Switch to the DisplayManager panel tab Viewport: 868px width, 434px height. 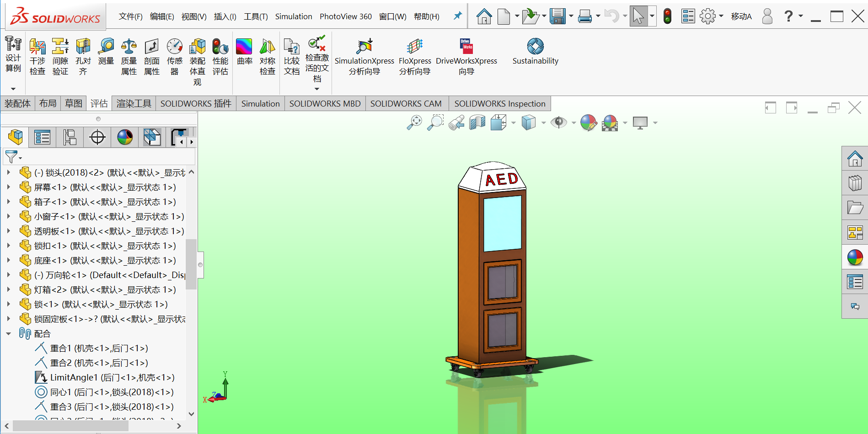[125, 137]
